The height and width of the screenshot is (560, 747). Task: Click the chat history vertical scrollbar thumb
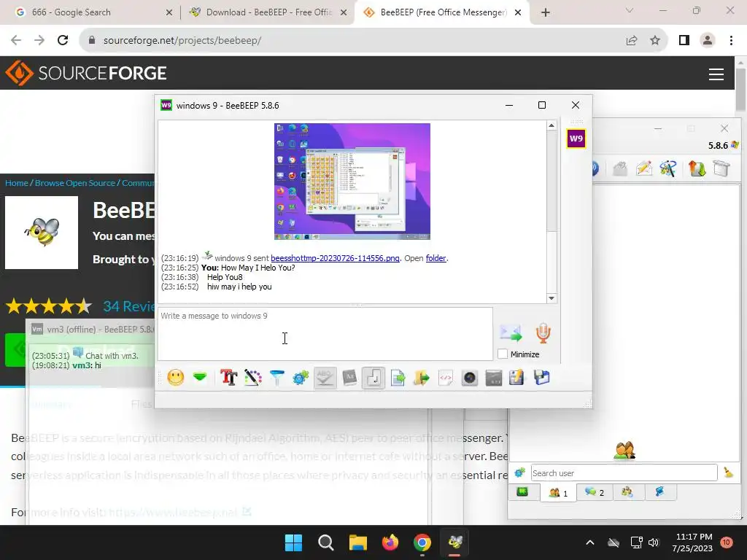pos(551,181)
